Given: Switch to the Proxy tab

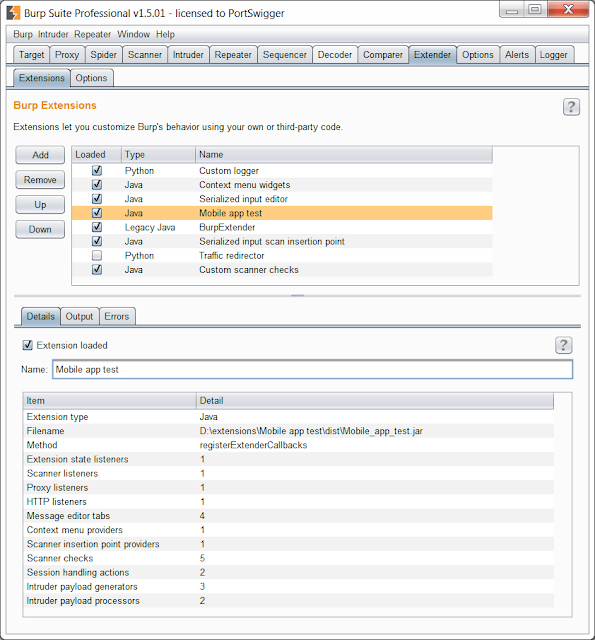Looking at the screenshot, I should tap(67, 55).
